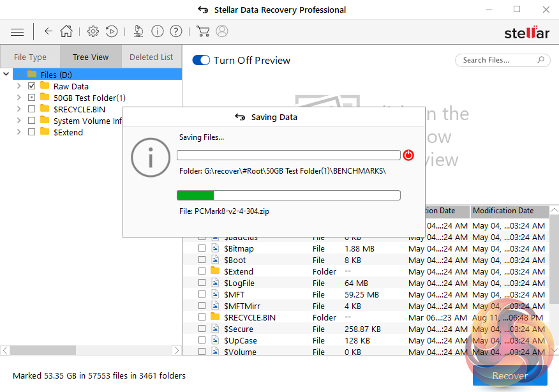Open the hamburger main menu
The height and width of the screenshot is (392, 559).
(17, 31)
